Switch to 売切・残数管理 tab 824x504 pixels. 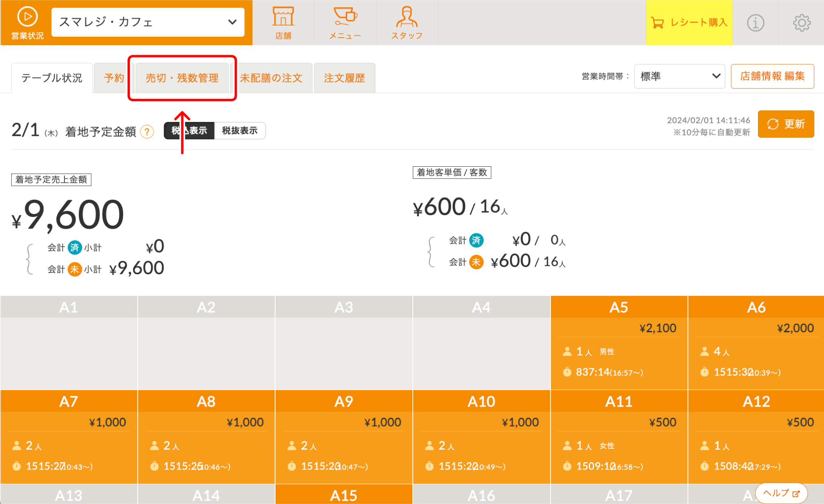(182, 78)
